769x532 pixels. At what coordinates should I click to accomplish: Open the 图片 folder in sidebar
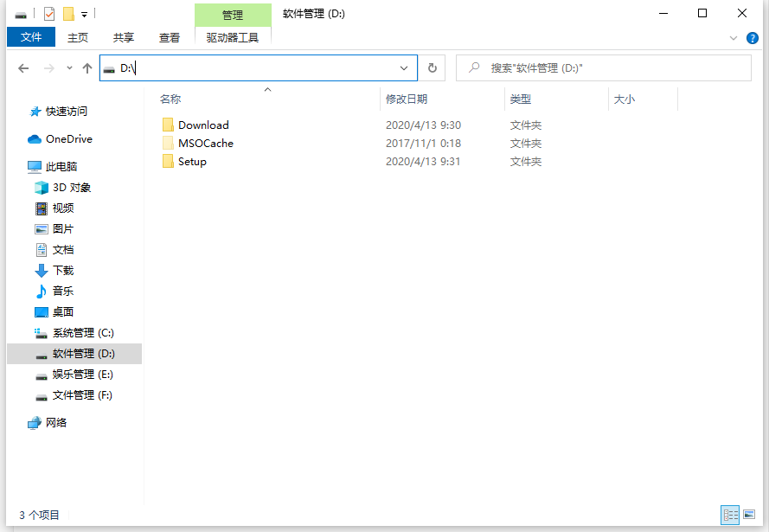pos(63,229)
